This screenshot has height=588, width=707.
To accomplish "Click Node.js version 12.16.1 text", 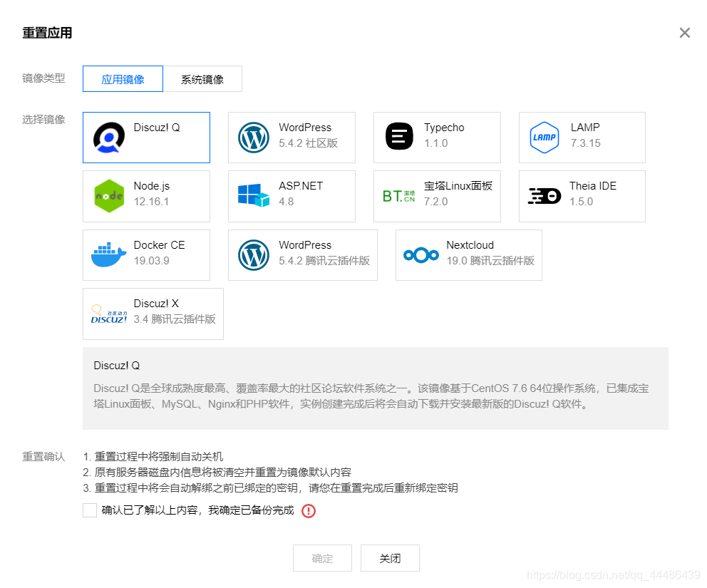I will 151,202.
